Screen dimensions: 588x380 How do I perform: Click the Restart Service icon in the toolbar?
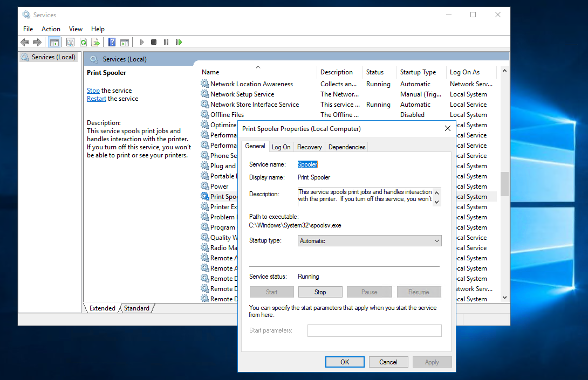tap(179, 43)
